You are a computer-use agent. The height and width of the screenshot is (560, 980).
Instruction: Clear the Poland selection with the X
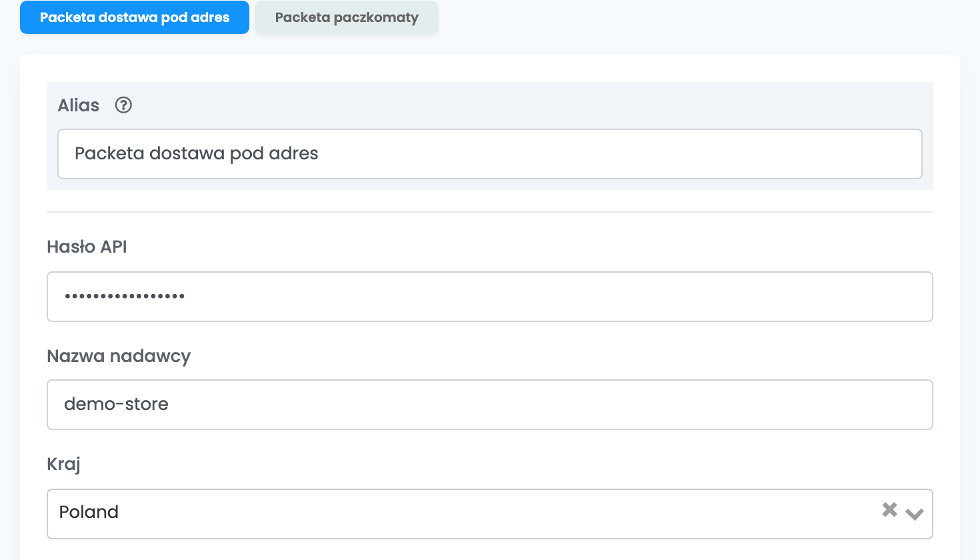pos(889,510)
